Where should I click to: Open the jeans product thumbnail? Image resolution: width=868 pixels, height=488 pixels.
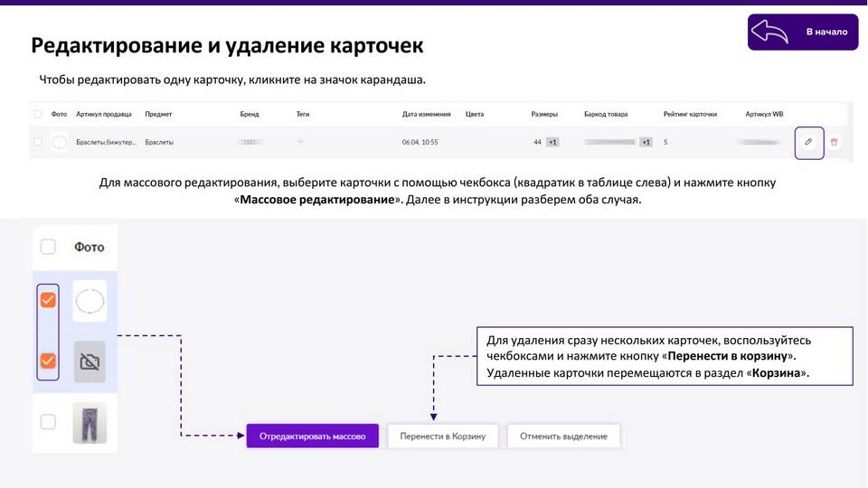coord(90,423)
